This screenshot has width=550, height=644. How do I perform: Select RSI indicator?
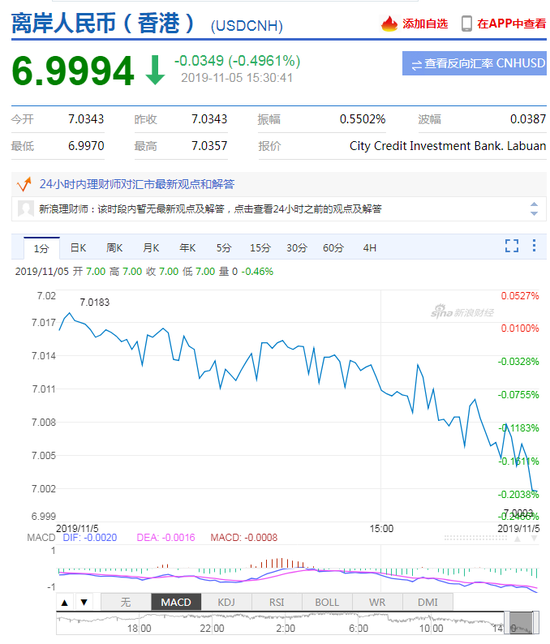[276, 603]
